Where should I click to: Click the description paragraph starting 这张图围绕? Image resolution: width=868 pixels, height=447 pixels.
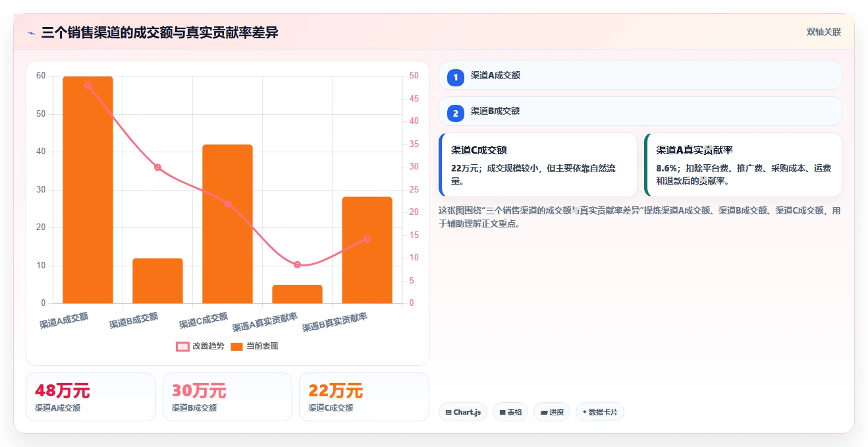(639, 217)
